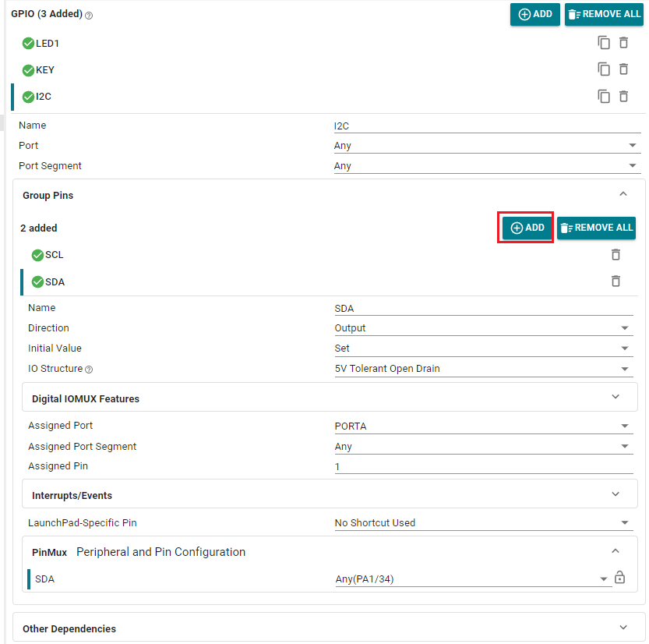Delete the LED1 GPIO group
Image resolution: width=649 pixels, height=644 pixels.
[x=623, y=43]
